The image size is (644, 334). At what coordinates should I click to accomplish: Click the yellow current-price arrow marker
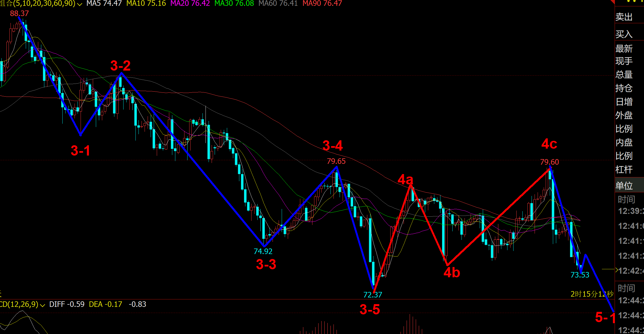coord(617,270)
